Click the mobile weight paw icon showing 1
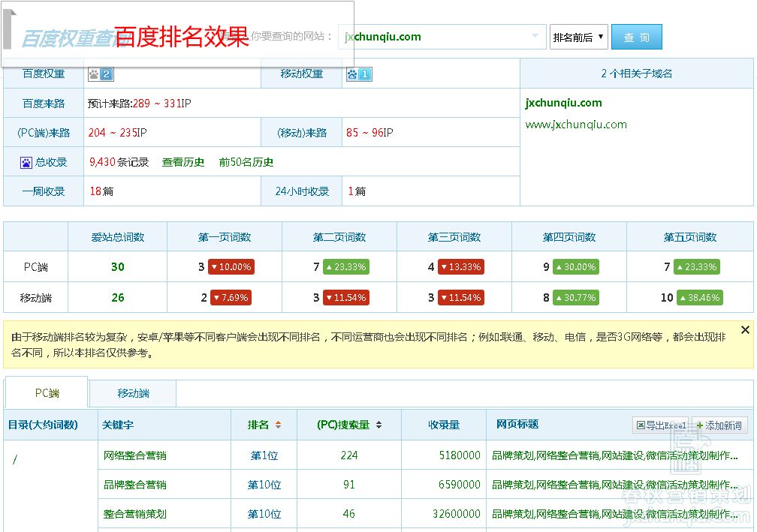 coord(359,74)
